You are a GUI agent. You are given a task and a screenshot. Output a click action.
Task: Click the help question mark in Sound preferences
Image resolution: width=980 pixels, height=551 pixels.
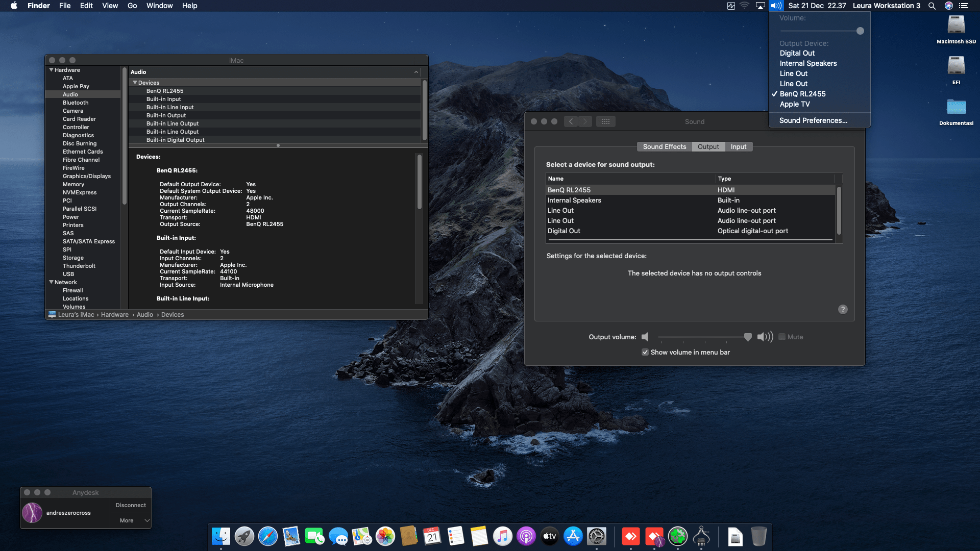point(842,309)
